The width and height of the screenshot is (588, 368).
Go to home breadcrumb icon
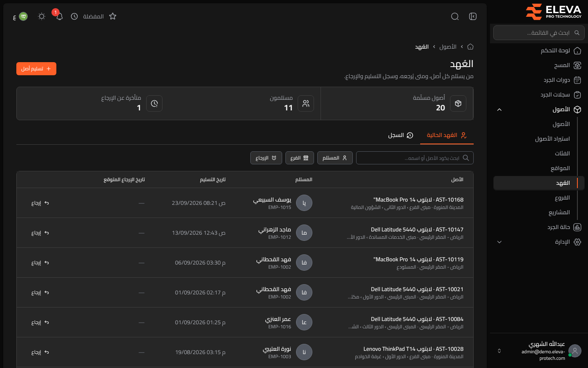470,47
